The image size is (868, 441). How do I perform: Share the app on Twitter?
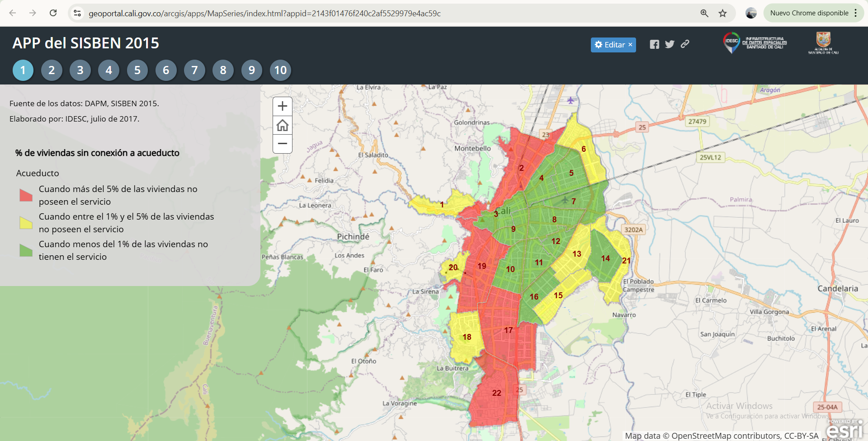pyautogui.click(x=670, y=44)
